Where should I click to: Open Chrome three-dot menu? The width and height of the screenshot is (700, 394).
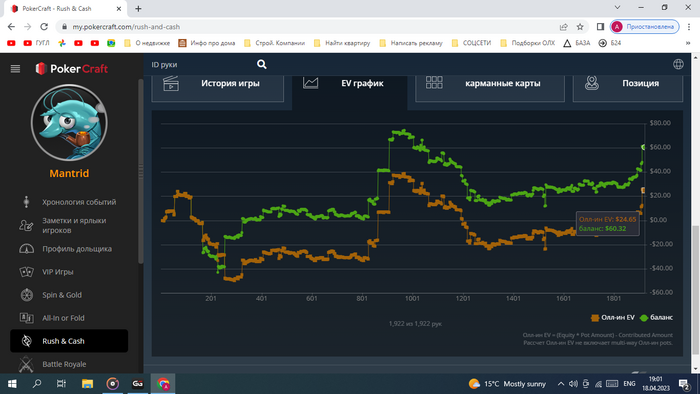(x=689, y=27)
